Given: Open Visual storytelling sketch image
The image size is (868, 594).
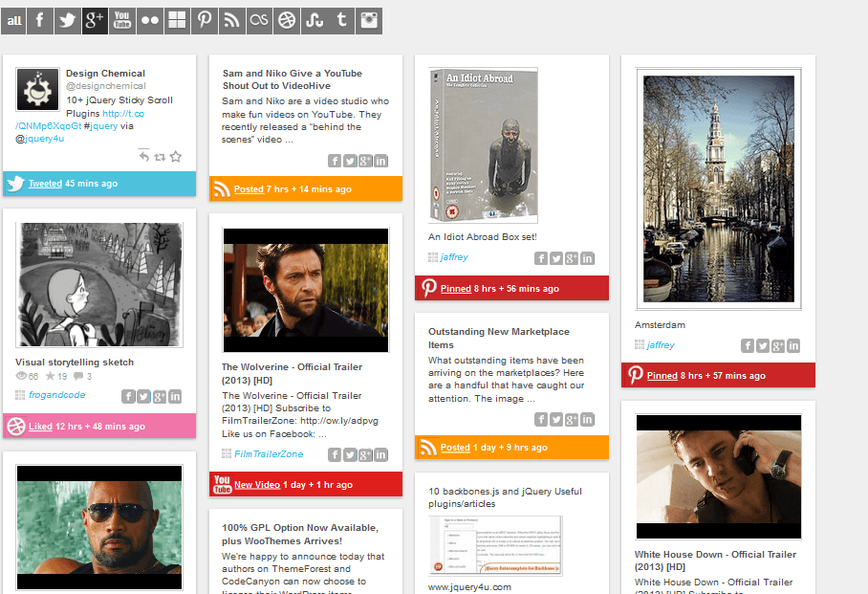Looking at the screenshot, I should click(x=99, y=285).
